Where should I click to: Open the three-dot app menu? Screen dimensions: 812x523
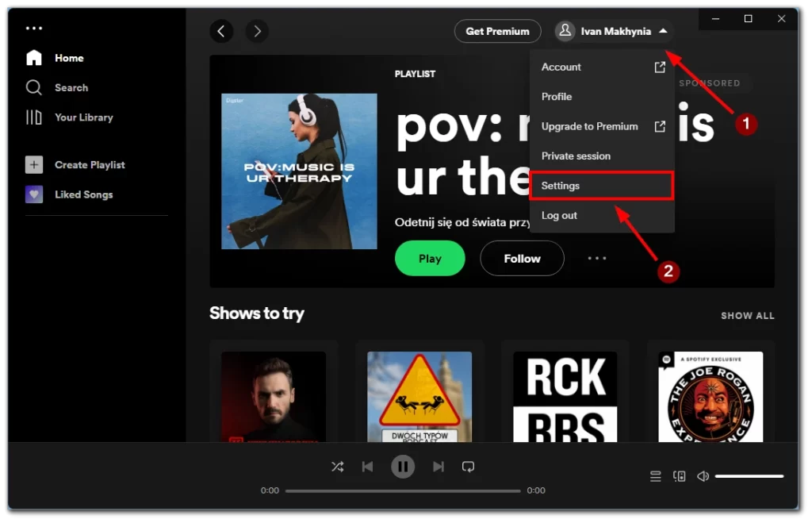34,28
